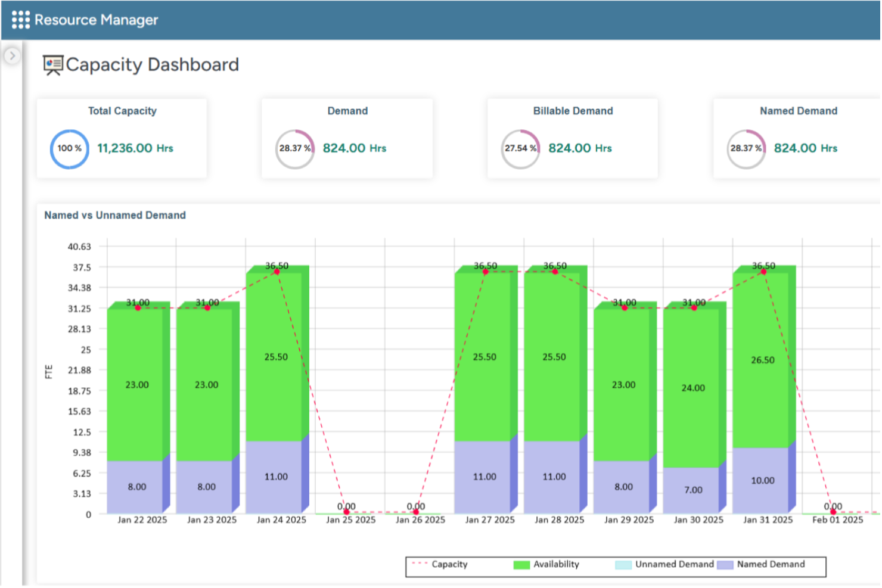Toggle Named Demand series in legend
The width and height of the screenshot is (882, 588).
pyautogui.click(x=761, y=565)
